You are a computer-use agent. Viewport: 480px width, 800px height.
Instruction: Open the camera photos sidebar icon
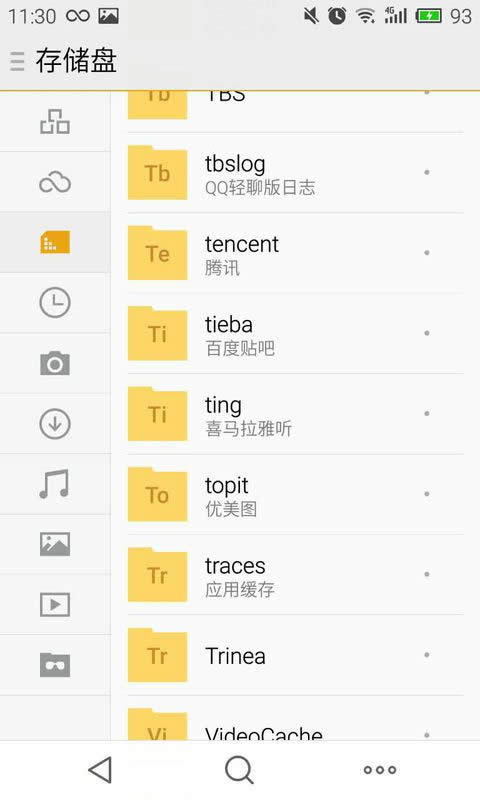(55, 363)
